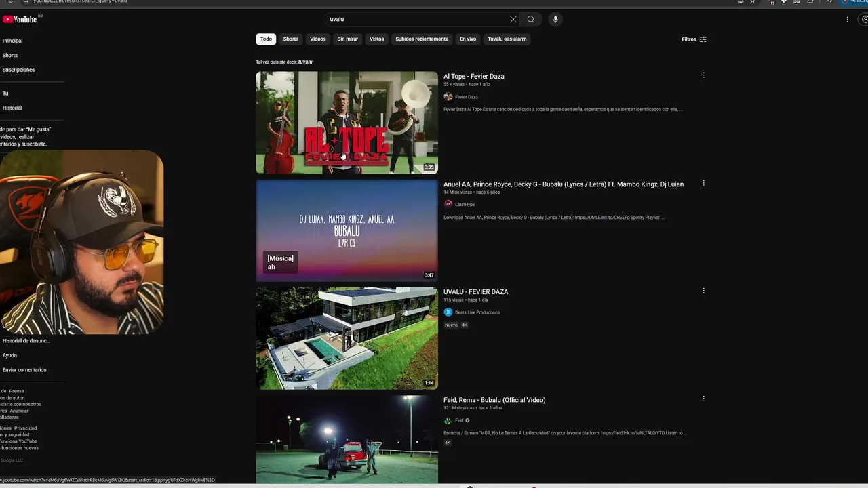The image size is (868, 488).
Task: Open UVALU - FEVIER DAZA title
Action: pyautogui.click(x=476, y=291)
